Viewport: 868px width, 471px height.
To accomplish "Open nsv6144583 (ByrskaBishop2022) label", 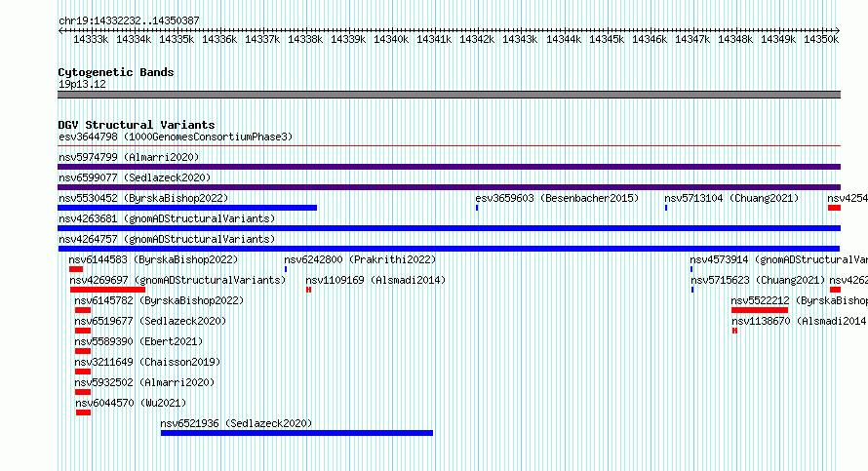I will pyautogui.click(x=153, y=259).
